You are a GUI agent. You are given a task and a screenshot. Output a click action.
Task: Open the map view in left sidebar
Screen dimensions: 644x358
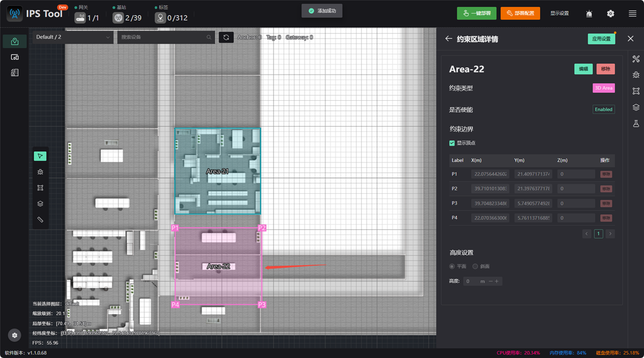click(x=15, y=41)
